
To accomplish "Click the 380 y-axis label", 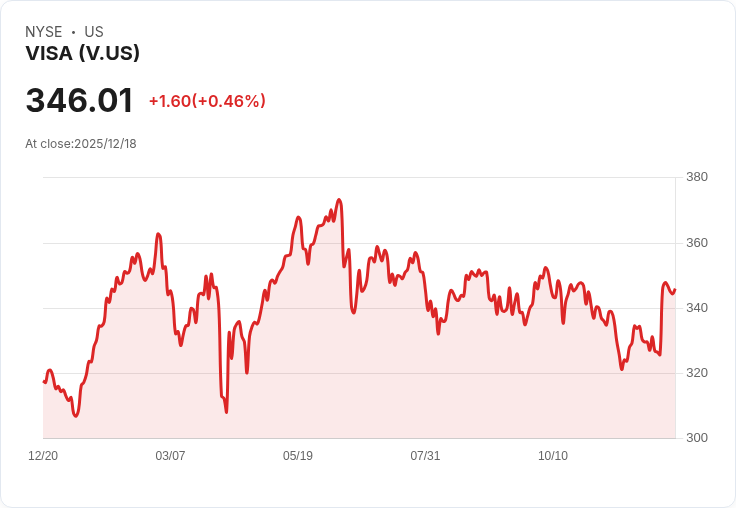I will click(697, 178).
